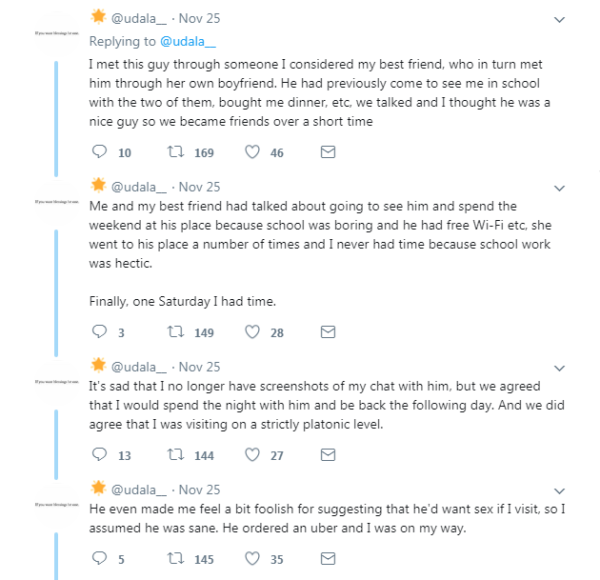
Task: Open chevron menu on the 'screenshots' tweet
Action: point(559,368)
